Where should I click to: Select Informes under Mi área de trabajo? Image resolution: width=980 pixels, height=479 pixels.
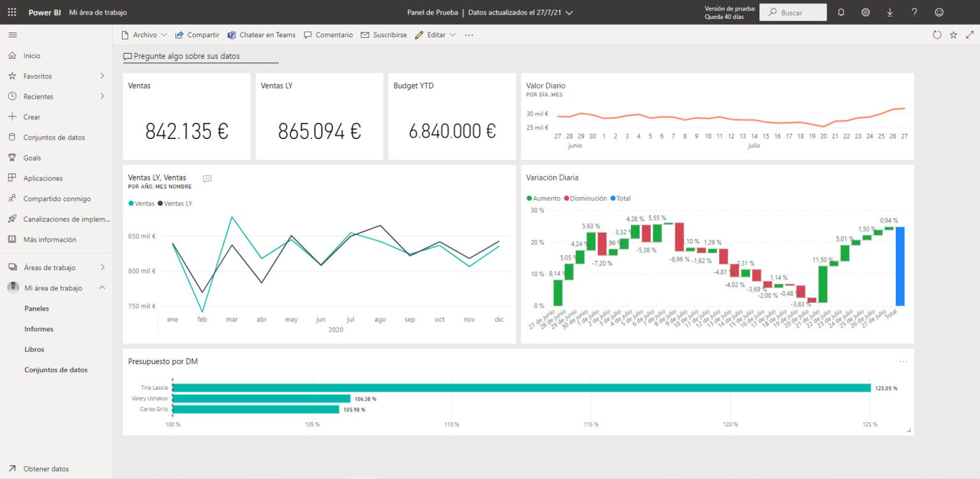tap(39, 328)
